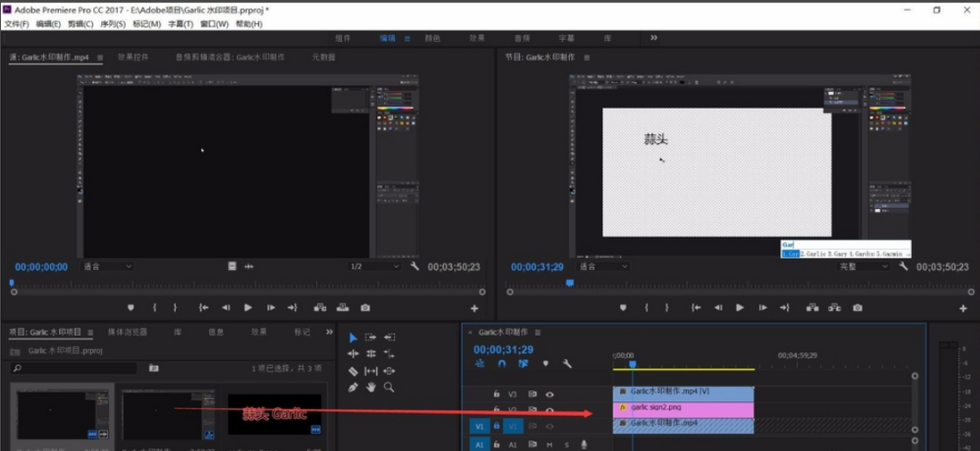Click the Program monitor blue playhead marker
This screenshot has width=980, height=451.
pos(569,284)
